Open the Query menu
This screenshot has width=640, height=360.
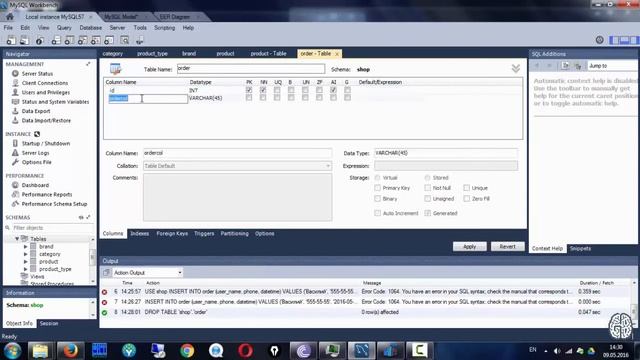pyautogui.click(x=64, y=28)
